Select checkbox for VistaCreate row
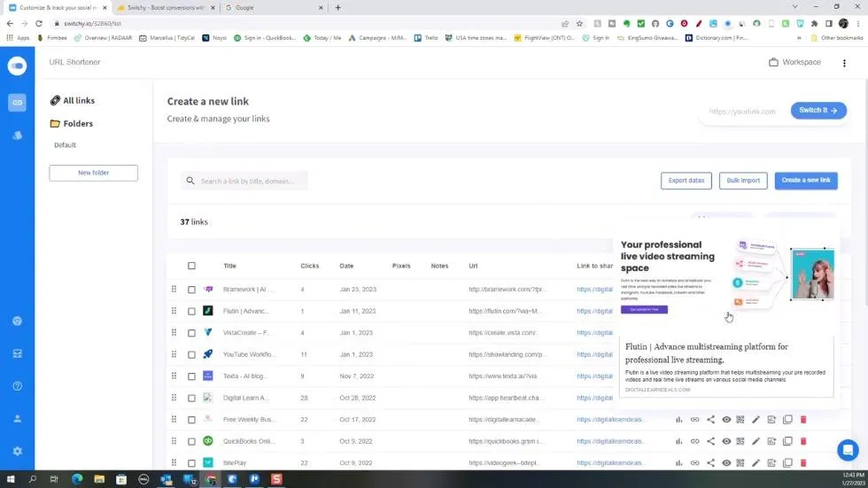Image resolution: width=868 pixels, height=488 pixels. (x=191, y=332)
